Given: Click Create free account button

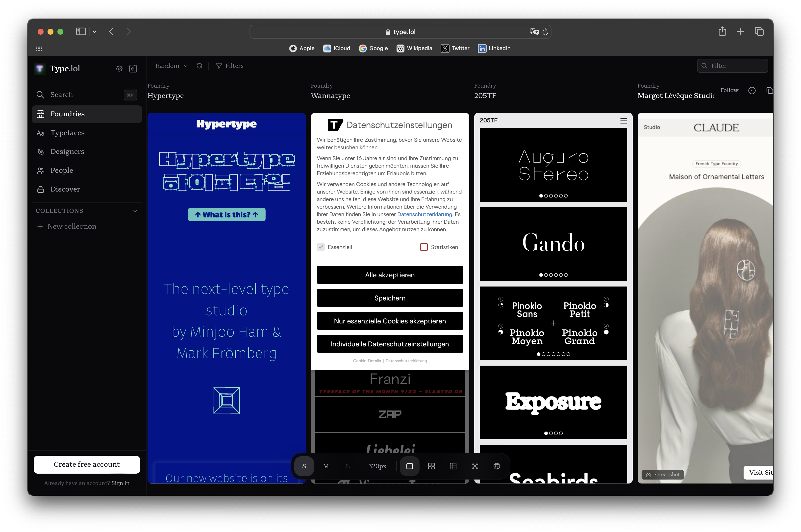Looking at the screenshot, I should (87, 464).
